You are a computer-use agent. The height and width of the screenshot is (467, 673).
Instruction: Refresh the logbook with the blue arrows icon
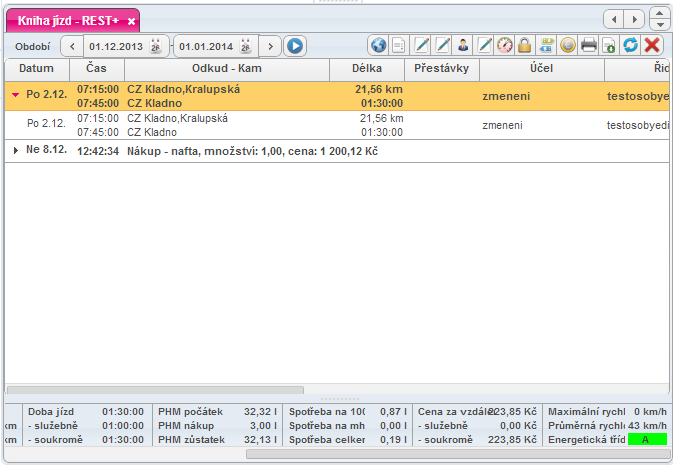click(x=631, y=45)
